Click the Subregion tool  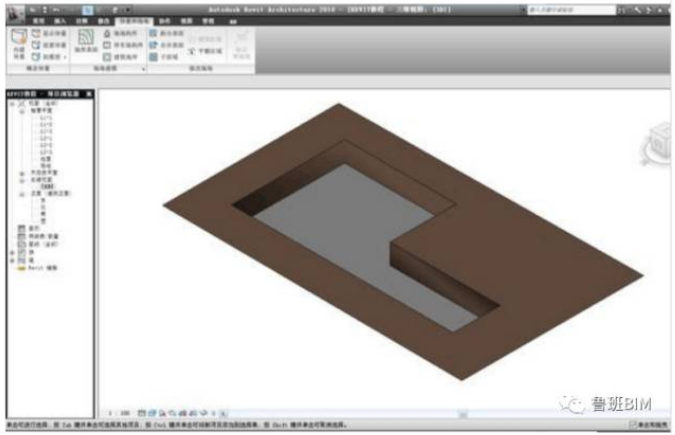click(x=164, y=57)
